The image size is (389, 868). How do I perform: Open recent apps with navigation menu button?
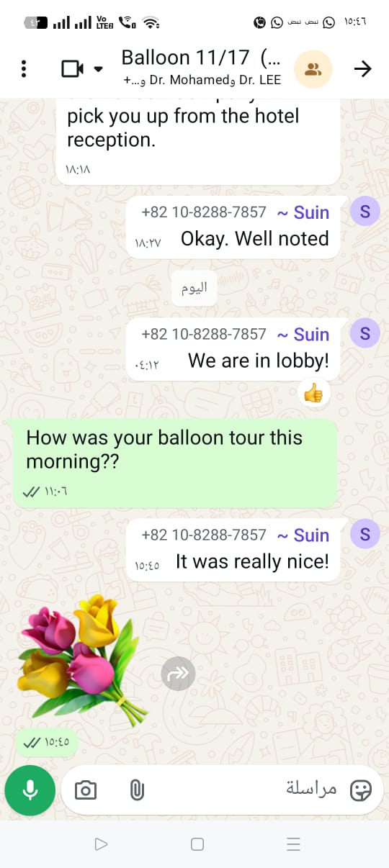[293, 844]
